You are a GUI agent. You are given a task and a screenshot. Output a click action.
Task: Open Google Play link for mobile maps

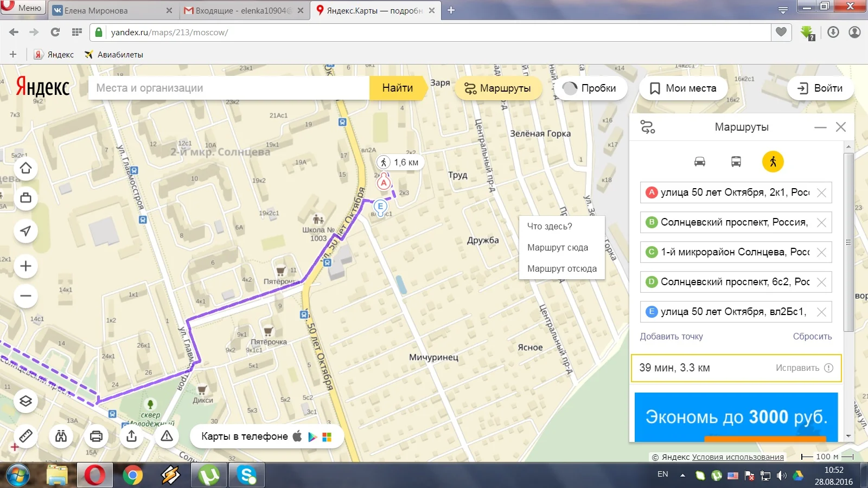click(x=312, y=436)
